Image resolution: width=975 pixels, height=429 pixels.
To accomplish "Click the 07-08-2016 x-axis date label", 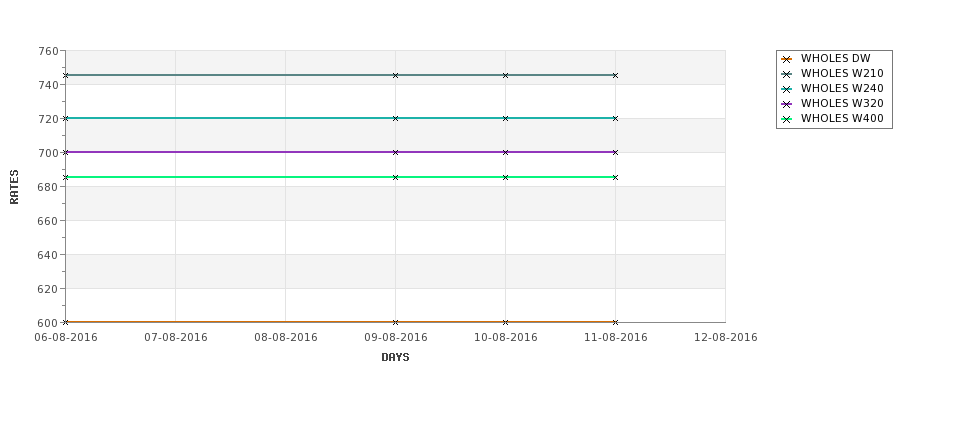I will click(176, 337).
